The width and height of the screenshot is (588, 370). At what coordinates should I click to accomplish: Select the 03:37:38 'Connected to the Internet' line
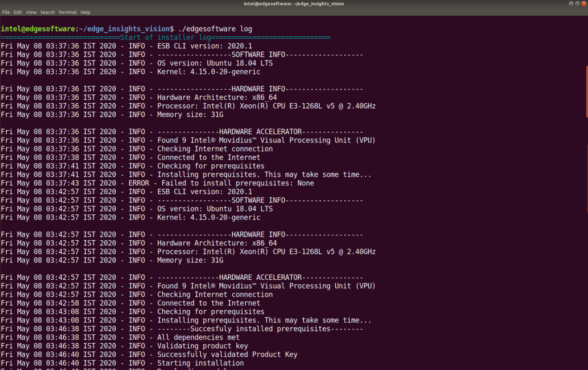(x=131, y=158)
